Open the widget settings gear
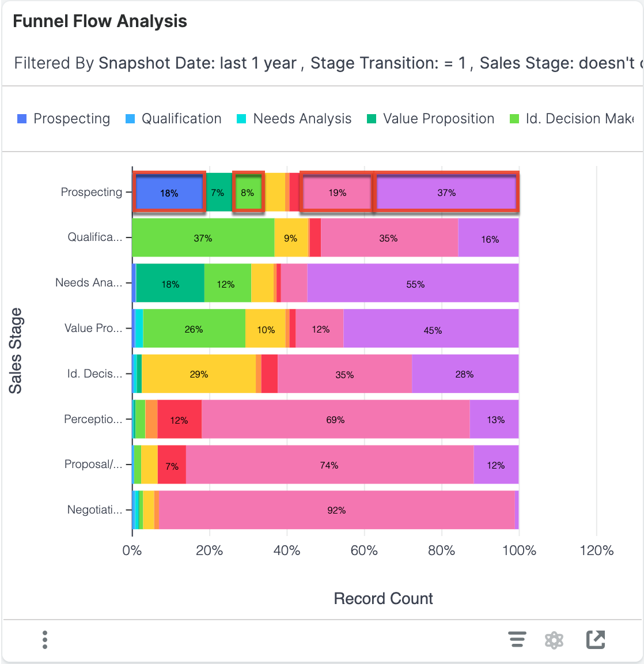 (554, 640)
